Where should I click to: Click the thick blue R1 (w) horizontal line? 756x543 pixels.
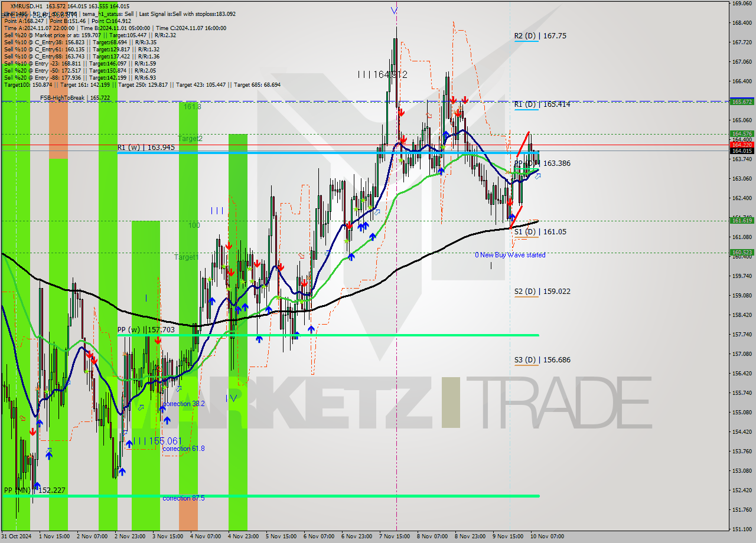328,153
